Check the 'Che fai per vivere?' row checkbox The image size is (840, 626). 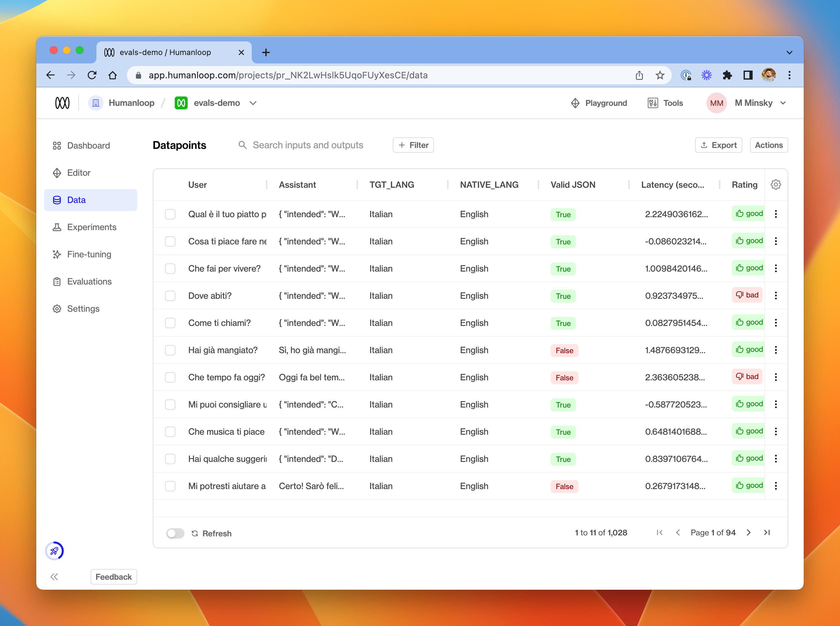point(170,269)
